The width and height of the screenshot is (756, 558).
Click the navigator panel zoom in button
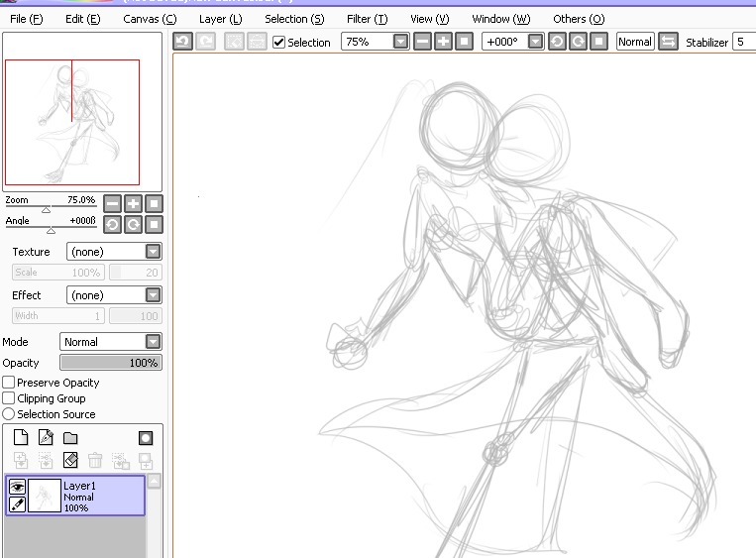tap(133, 203)
